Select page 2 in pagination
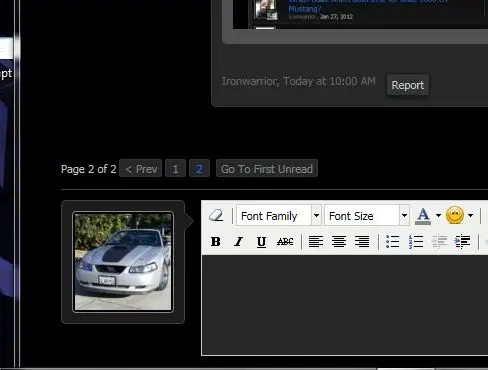The height and width of the screenshot is (370, 488). tap(199, 169)
